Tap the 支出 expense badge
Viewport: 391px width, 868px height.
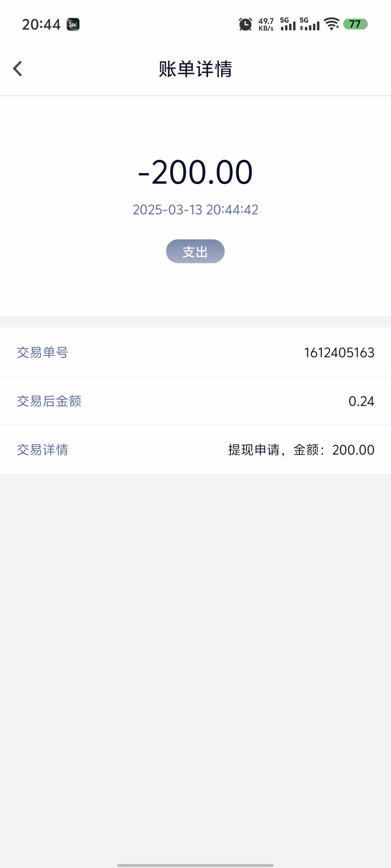[x=195, y=251]
